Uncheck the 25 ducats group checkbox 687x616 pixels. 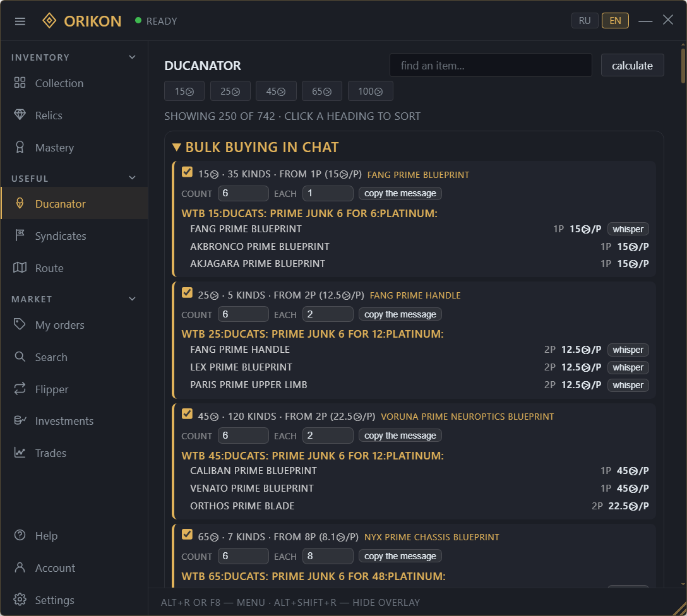coord(187,293)
